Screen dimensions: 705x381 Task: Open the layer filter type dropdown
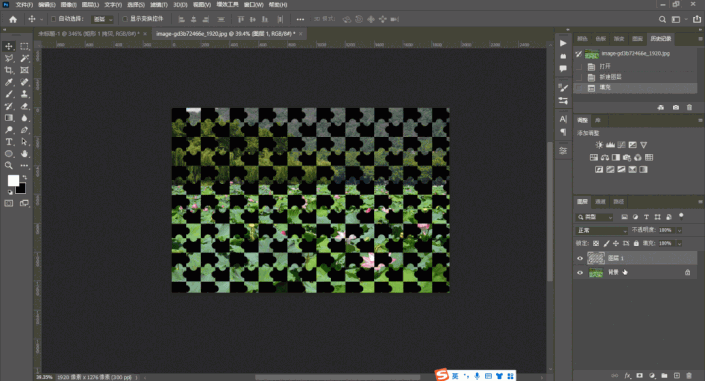click(594, 217)
